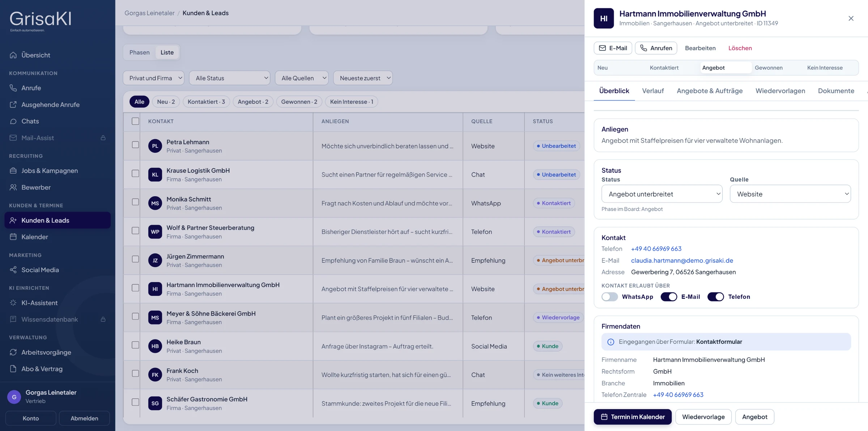The image size is (868, 431).
Task: Click the Ausgehende Anrufe icon
Action: click(x=13, y=104)
